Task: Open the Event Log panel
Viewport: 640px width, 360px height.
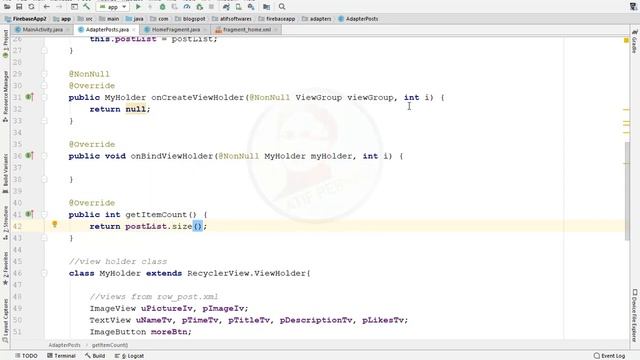Action: (x=609, y=356)
